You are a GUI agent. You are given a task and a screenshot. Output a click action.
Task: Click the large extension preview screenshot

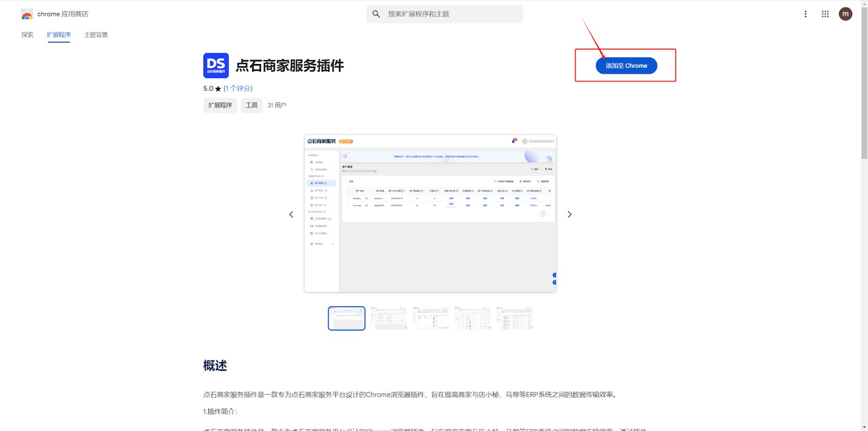pyautogui.click(x=430, y=214)
